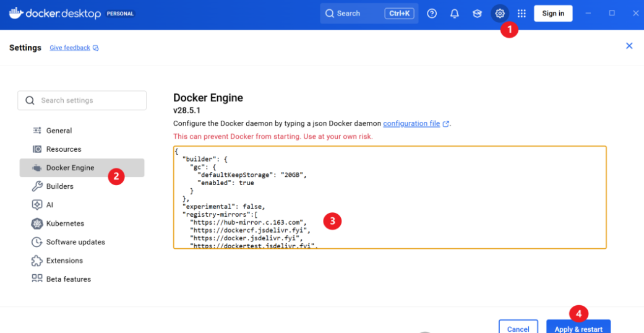This screenshot has width=644, height=333.
Task: Open the General settings section
Action: pos(82,131)
